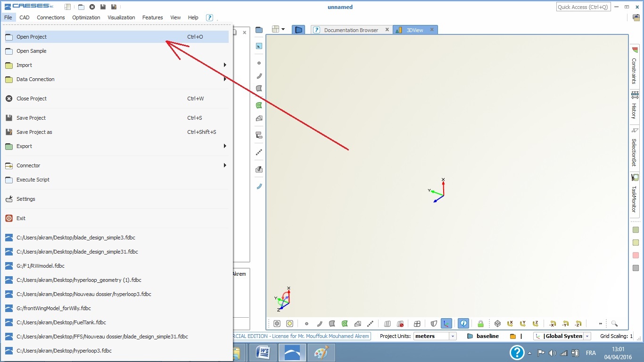Click the point creation tool in the vertical toolbar
Screen dimensions: 644x362
(259, 63)
